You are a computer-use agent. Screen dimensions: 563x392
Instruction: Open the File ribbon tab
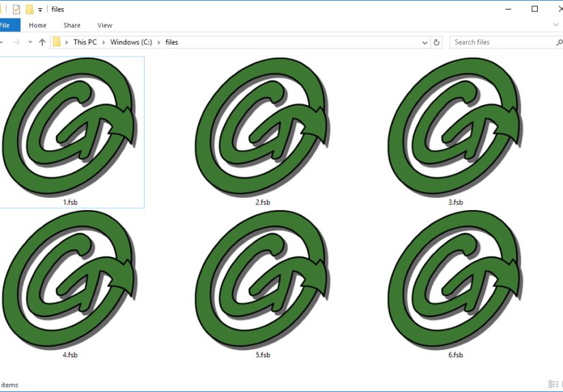[10, 25]
